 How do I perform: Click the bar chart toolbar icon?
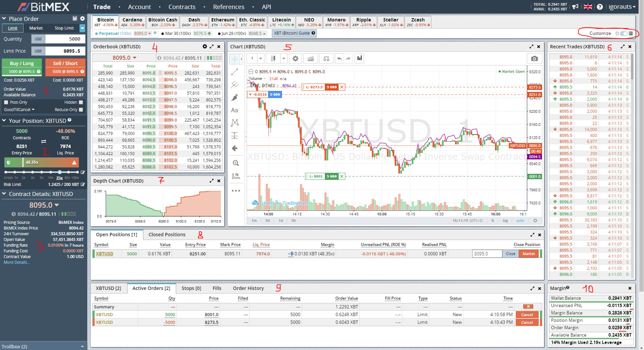pyautogui.click(x=360, y=58)
